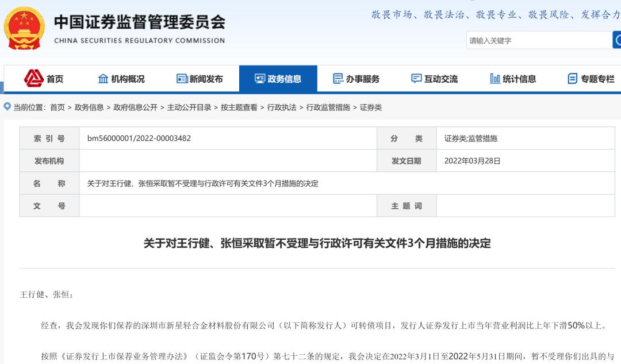Click index number bm56000001/2022-00003482
This screenshot has height=364, width=621.
[139, 138]
